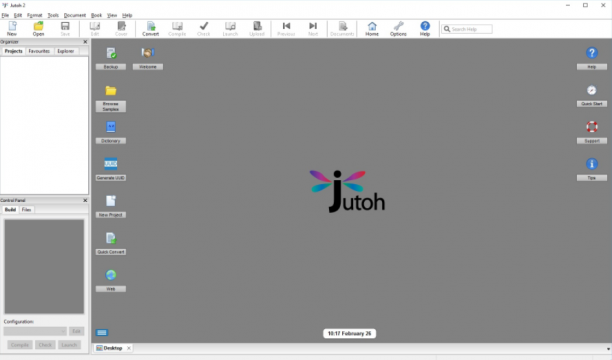
Task: Click the Compile button in Control Panel
Action: pyautogui.click(x=20, y=345)
